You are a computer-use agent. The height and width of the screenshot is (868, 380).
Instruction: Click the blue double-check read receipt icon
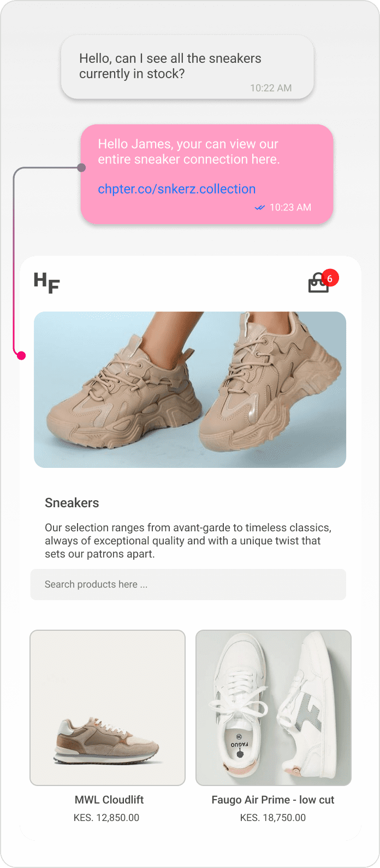point(260,208)
